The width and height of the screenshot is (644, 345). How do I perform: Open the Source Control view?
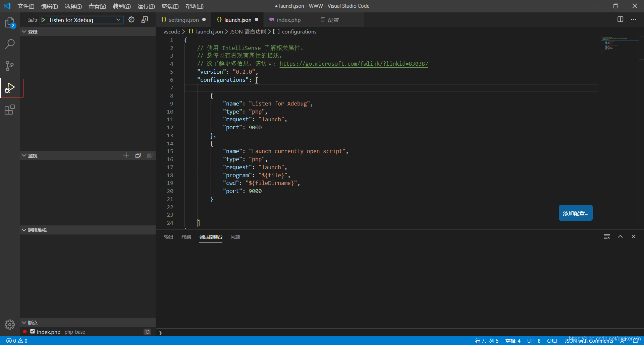click(x=10, y=66)
